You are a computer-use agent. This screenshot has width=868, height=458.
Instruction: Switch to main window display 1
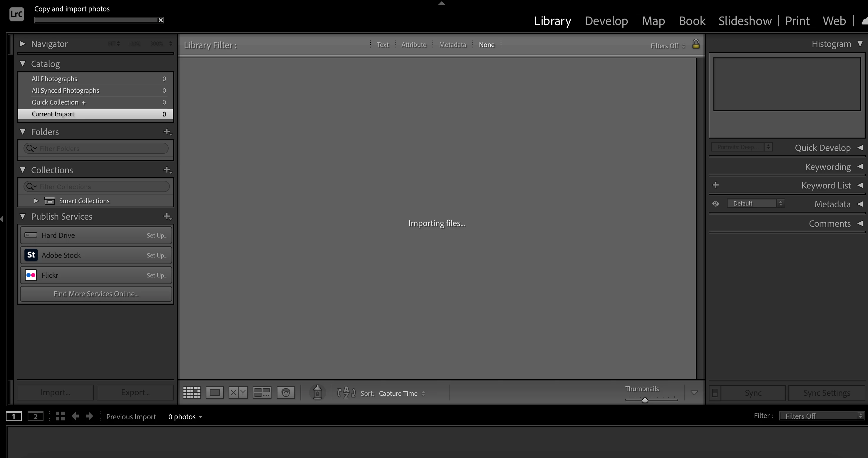coord(14,417)
